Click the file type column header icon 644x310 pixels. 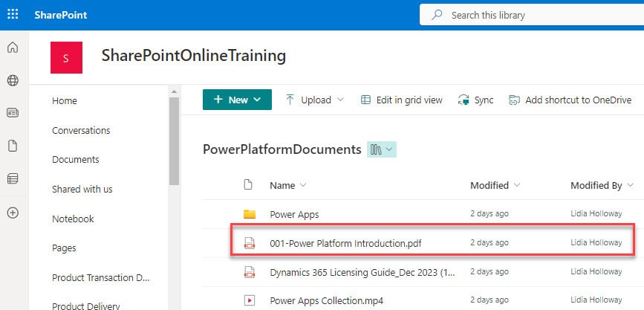coord(248,184)
